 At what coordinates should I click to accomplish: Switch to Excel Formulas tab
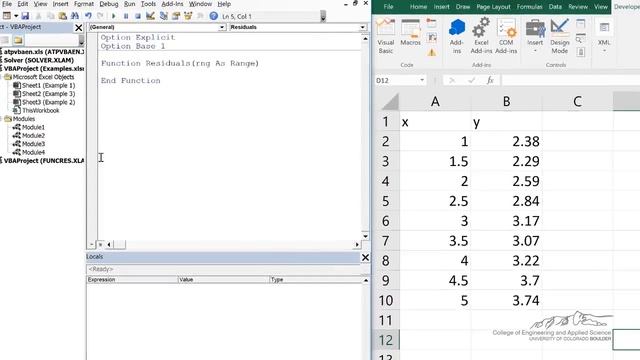(x=529, y=7)
